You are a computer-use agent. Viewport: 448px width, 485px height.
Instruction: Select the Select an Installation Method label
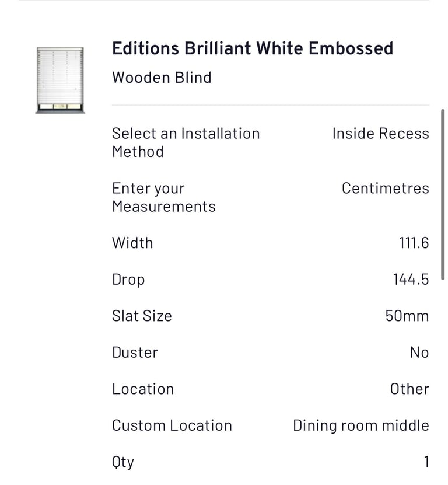click(x=186, y=142)
